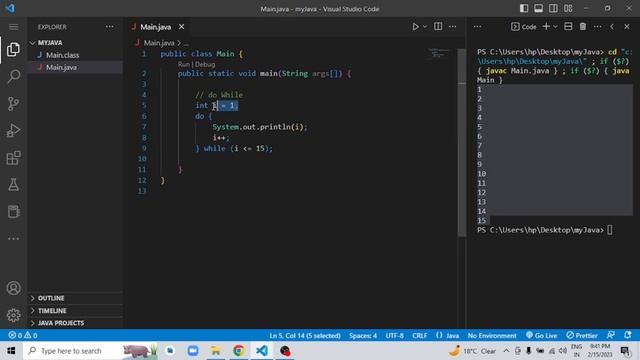
Task: Open Main.class in the explorer
Action: pos(62,55)
